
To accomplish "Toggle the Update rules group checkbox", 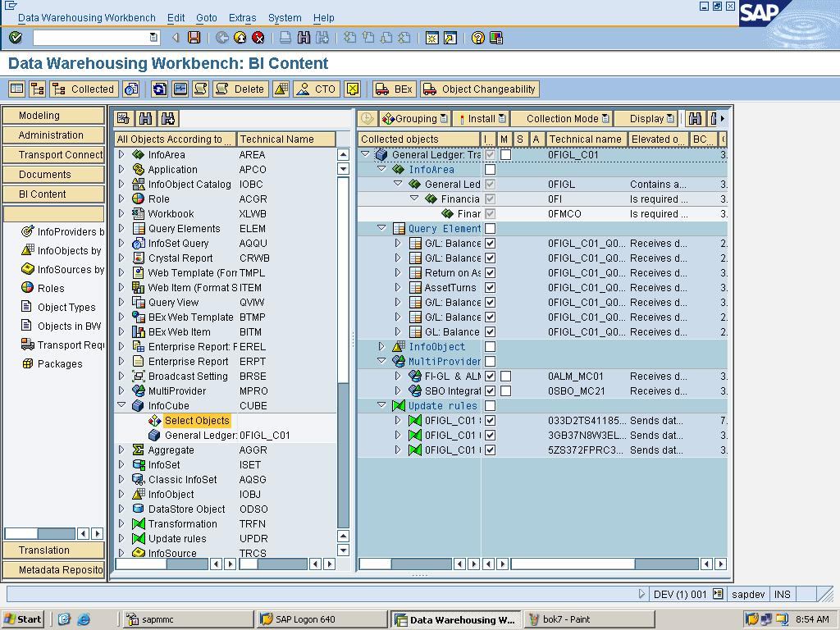I will coord(491,406).
